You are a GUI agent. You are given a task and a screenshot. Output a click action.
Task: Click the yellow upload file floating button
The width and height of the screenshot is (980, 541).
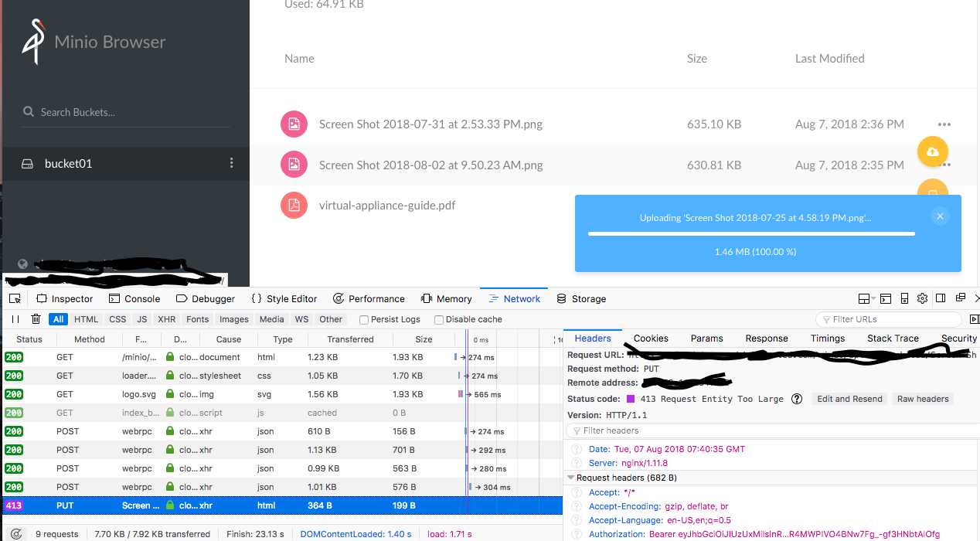932,151
